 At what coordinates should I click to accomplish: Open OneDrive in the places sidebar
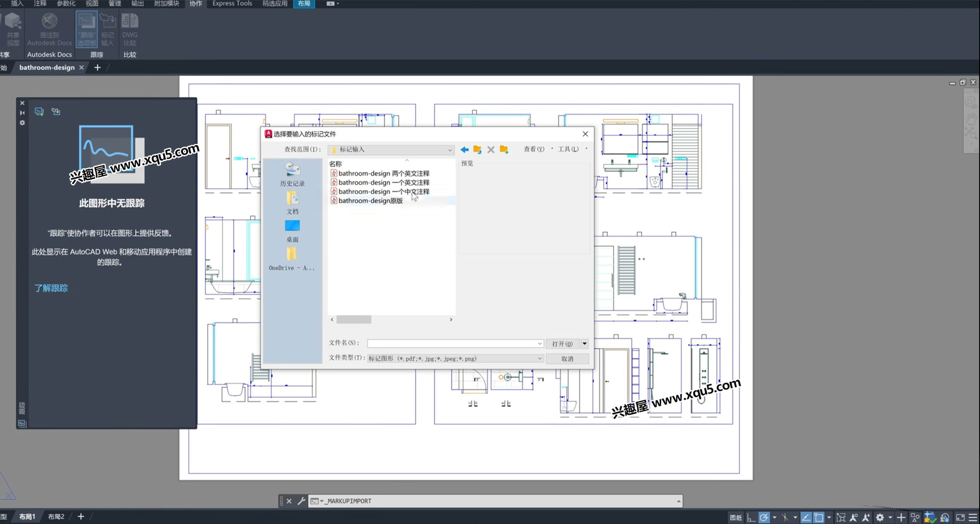[x=292, y=259]
